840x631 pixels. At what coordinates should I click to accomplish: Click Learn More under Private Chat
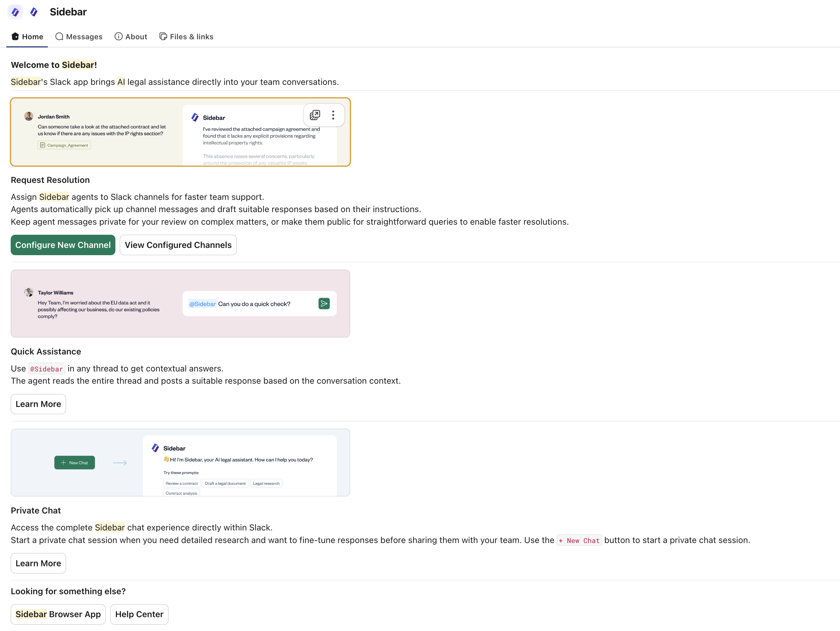38,563
